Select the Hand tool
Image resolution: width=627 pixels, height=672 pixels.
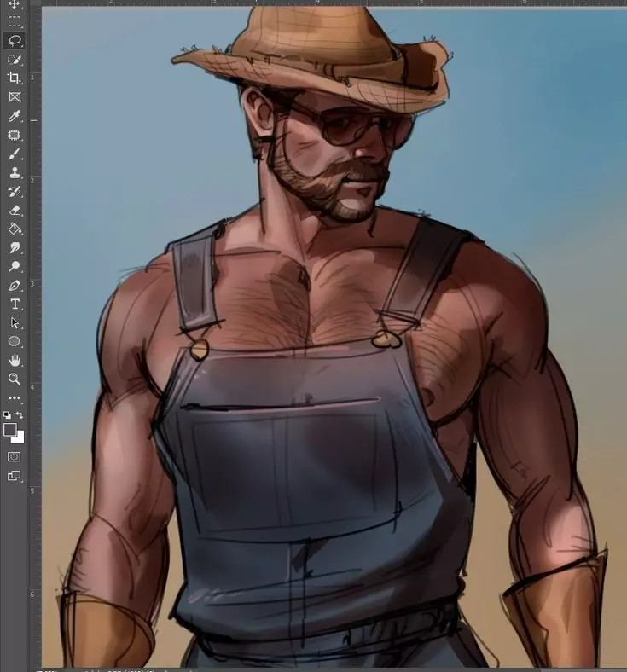(15, 361)
